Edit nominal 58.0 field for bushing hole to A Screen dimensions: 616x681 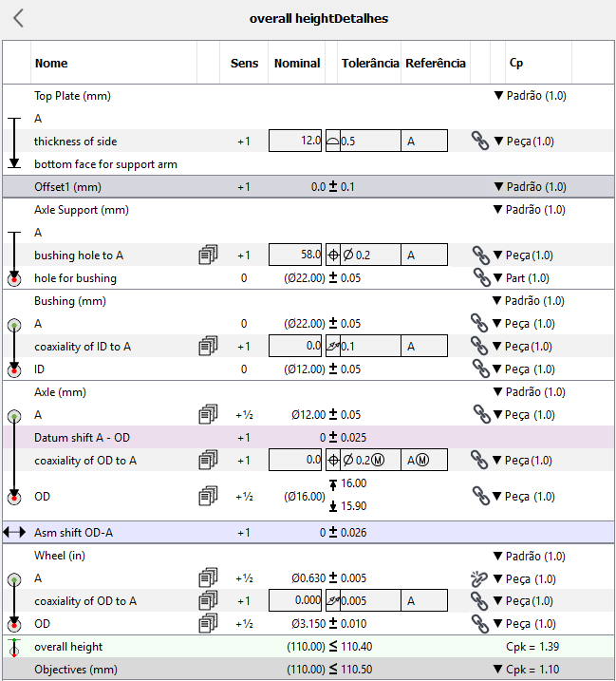tap(295, 255)
